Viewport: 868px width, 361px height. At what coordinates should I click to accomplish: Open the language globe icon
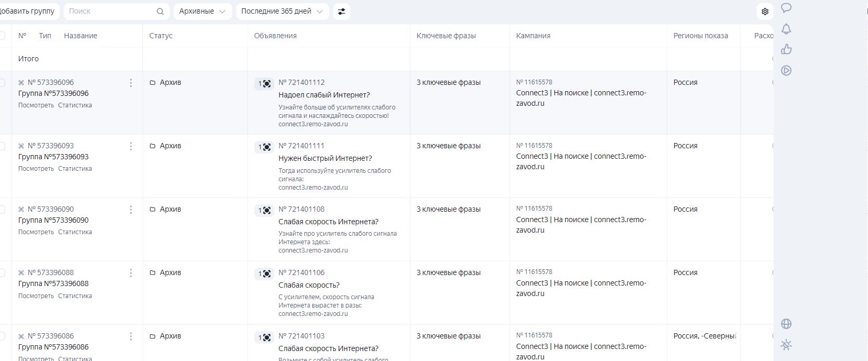tap(786, 324)
